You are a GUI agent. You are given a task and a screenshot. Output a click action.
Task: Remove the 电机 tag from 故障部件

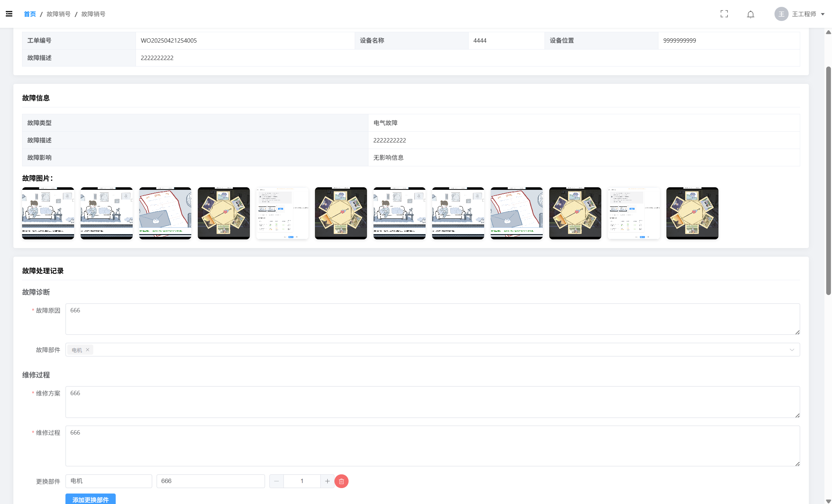[88, 350]
